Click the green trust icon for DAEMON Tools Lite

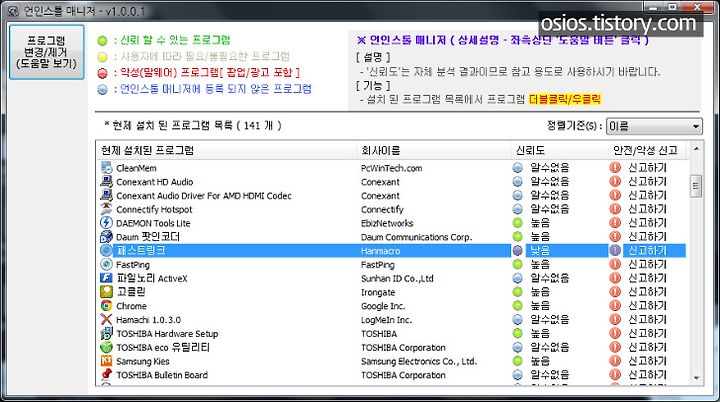tap(518, 223)
